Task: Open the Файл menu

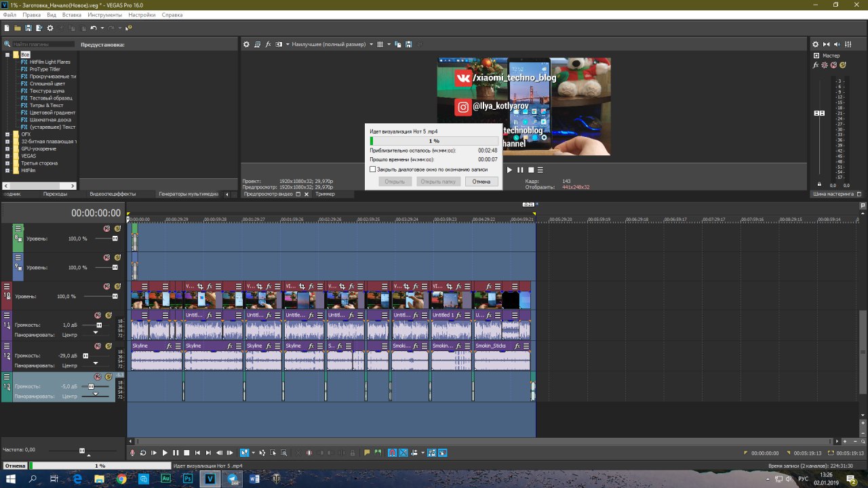Action: click(9, 15)
